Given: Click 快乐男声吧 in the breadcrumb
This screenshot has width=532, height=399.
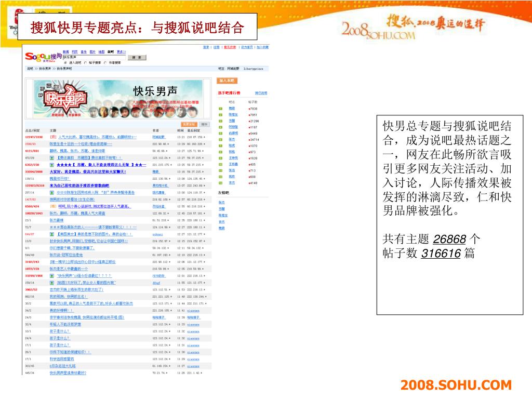Looking at the screenshot, I should pyautogui.click(x=64, y=69).
